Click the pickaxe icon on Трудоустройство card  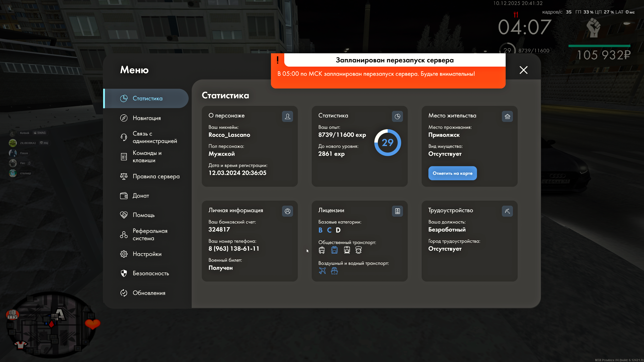tap(507, 211)
